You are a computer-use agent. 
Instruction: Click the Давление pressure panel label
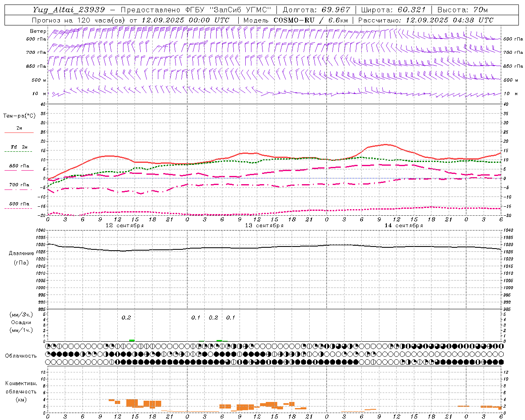click(21, 253)
